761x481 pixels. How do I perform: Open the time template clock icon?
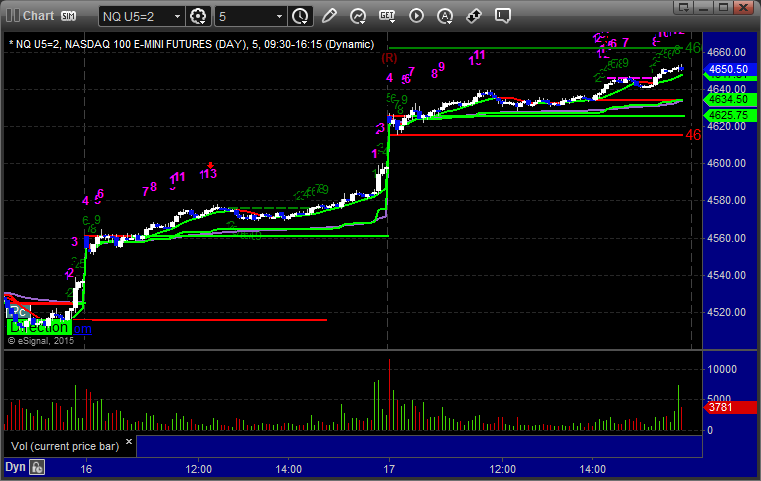300,17
